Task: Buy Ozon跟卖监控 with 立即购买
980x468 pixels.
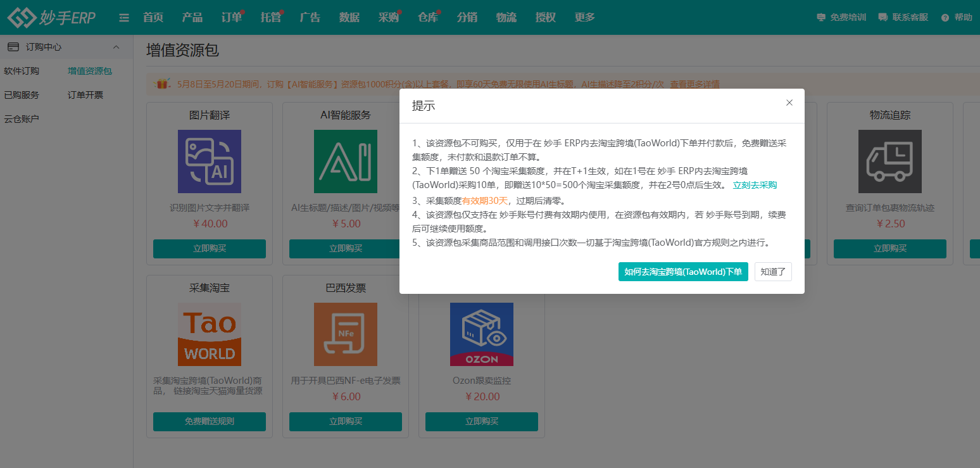Action: pos(482,422)
